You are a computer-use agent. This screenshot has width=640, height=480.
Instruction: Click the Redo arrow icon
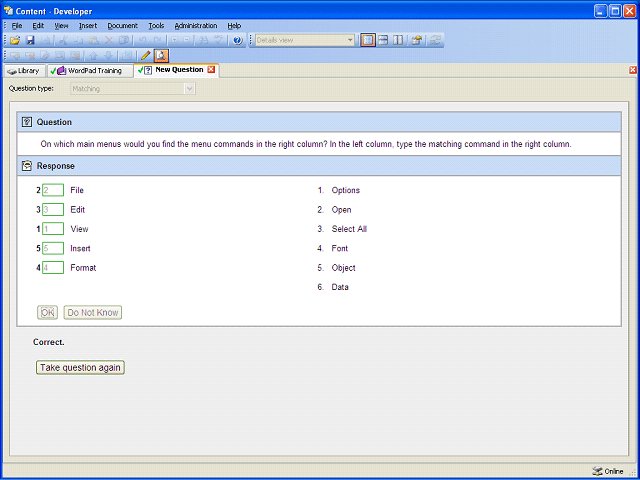click(x=157, y=40)
